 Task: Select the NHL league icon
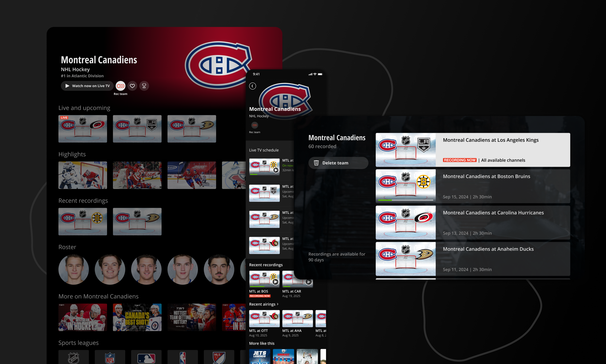point(74,357)
